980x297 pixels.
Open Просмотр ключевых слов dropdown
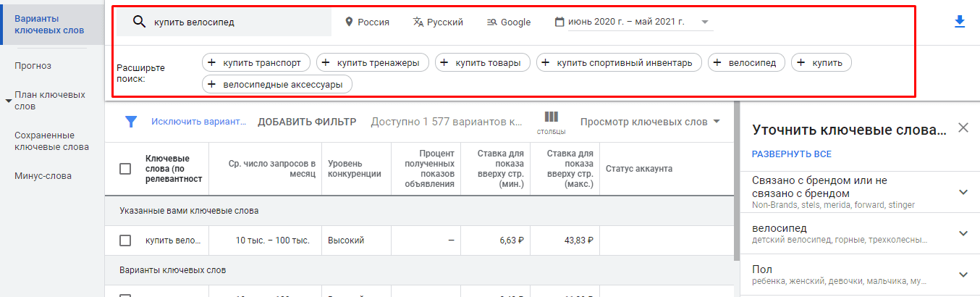point(650,122)
